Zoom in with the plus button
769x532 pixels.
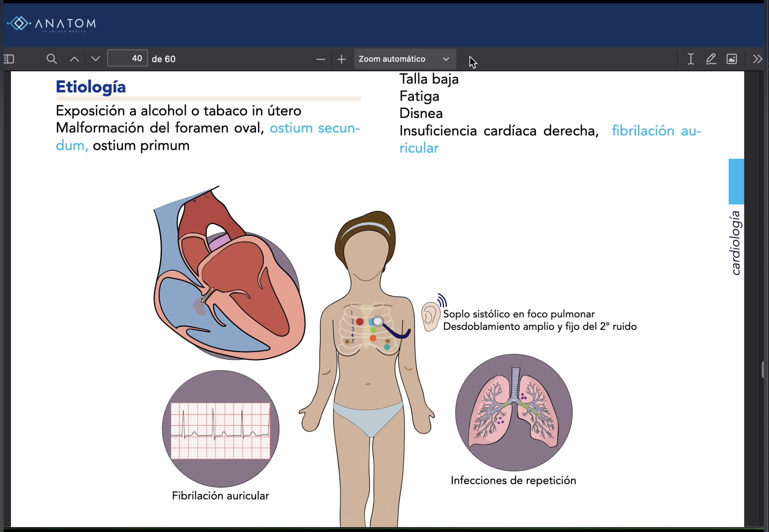click(342, 59)
